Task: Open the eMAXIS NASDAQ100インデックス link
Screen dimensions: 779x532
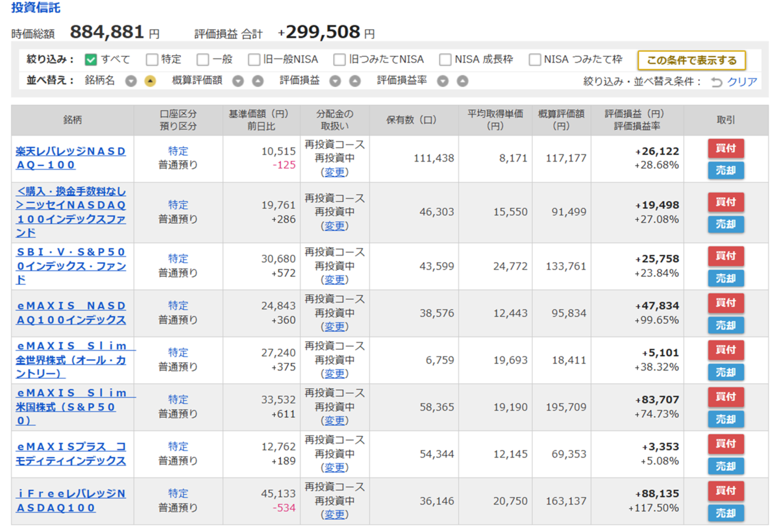Action: pos(71,313)
